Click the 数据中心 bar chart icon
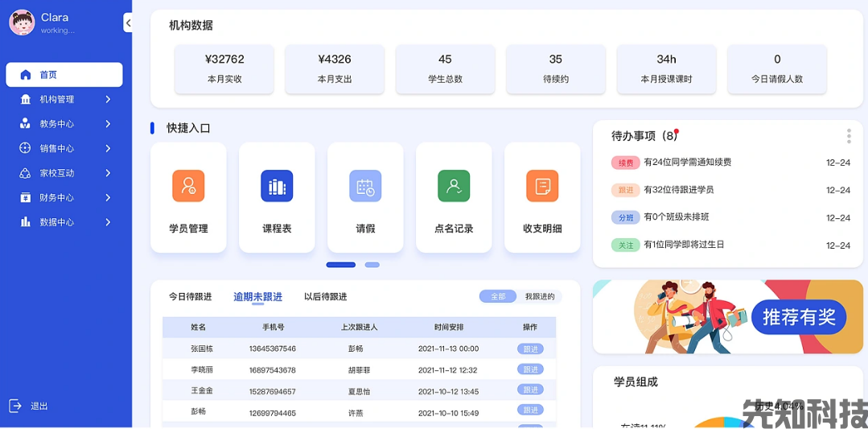The height and width of the screenshot is (429, 868). (26, 222)
